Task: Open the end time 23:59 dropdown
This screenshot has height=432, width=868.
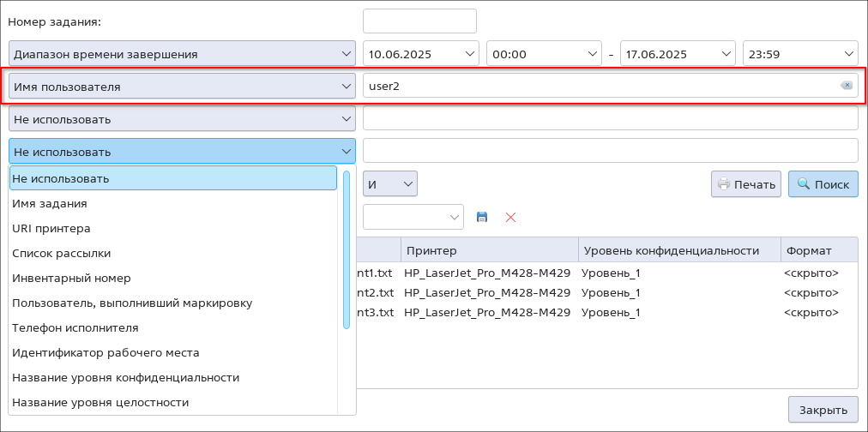Action: 799,54
